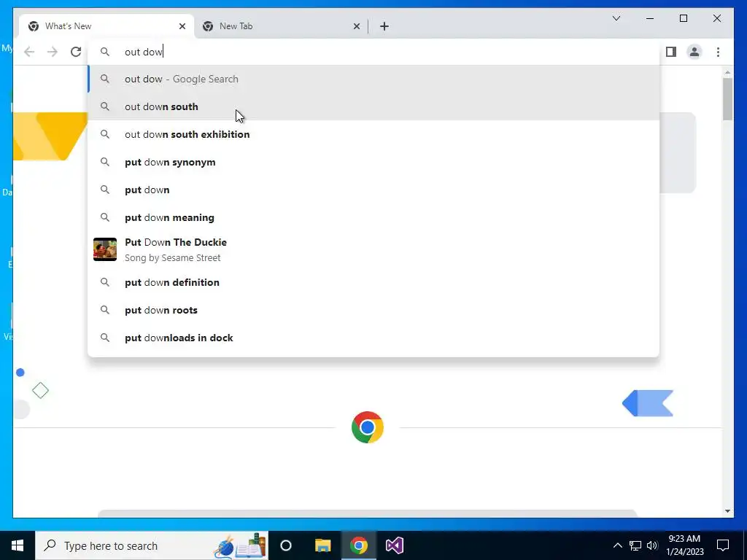Go forward using the forward arrow
The width and height of the screenshot is (747, 560).
tap(53, 52)
